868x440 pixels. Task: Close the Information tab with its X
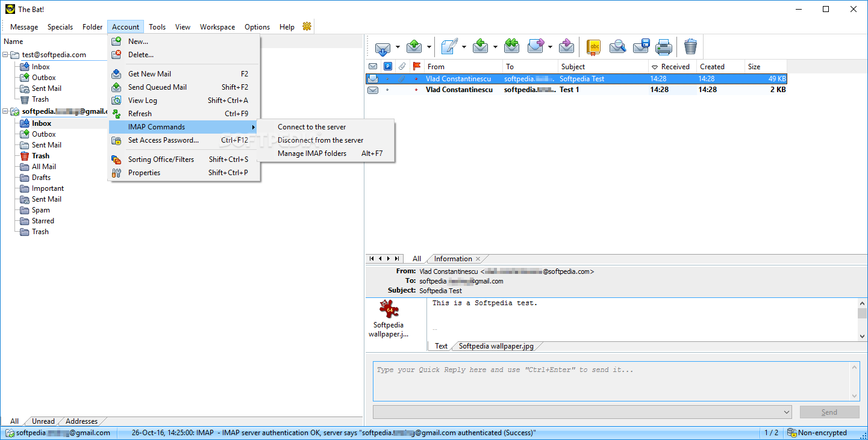tap(478, 259)
